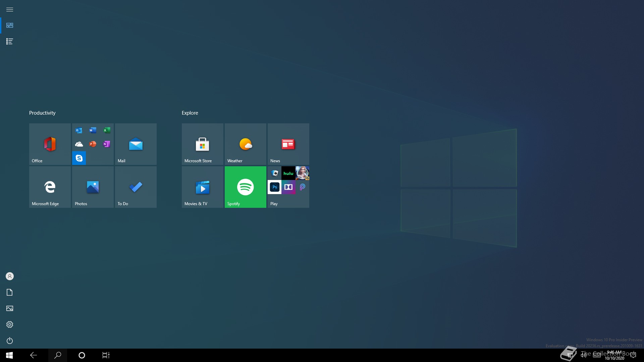Open the Weather tile

coord(245,144)
